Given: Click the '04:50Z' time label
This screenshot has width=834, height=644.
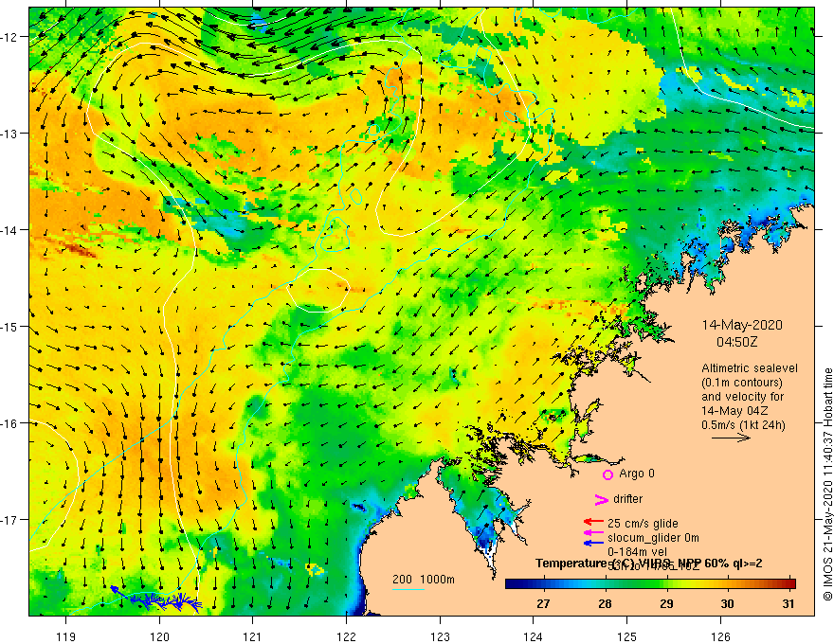Looking at the screenshot, I should click(x=736, y=342).
